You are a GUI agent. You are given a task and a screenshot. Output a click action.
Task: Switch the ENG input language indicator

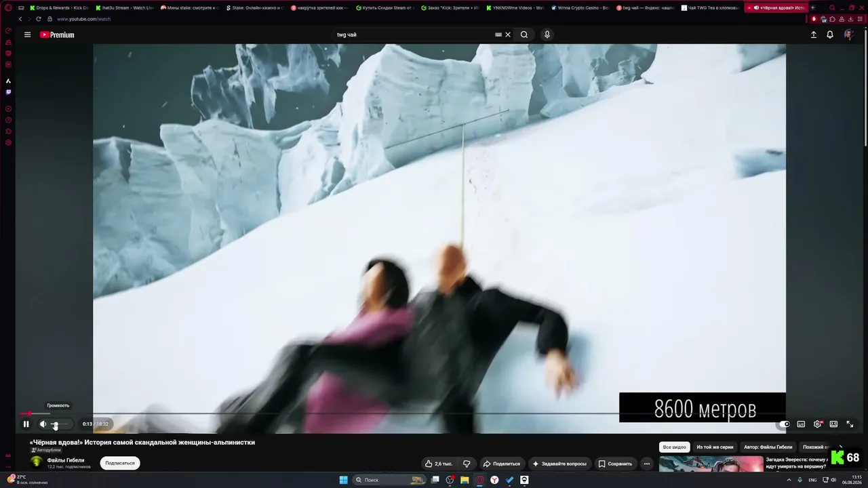(812, 480)
